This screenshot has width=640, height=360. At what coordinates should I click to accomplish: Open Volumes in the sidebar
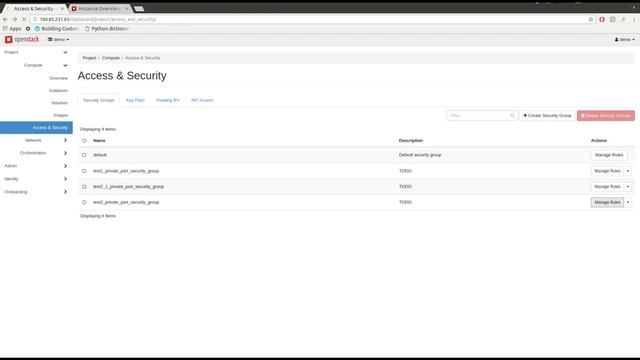(x=59, y=103)
